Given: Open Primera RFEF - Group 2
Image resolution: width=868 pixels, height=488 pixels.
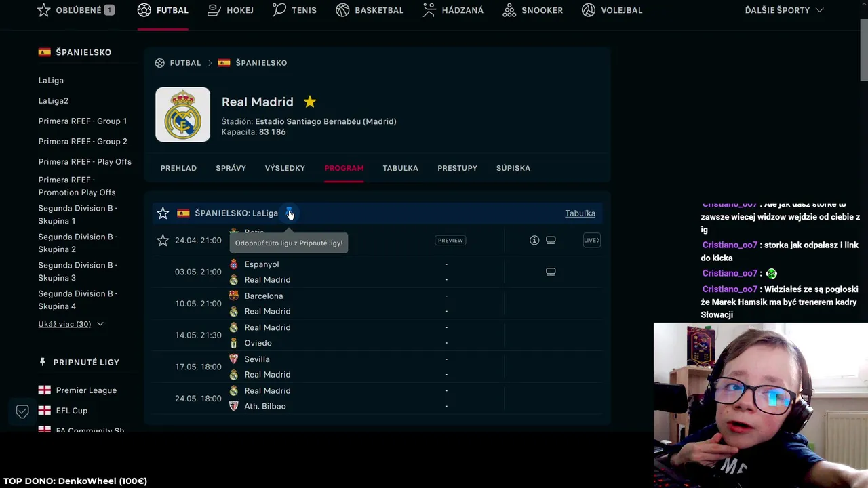Looking at the screenshot, I should coord(83,142).
